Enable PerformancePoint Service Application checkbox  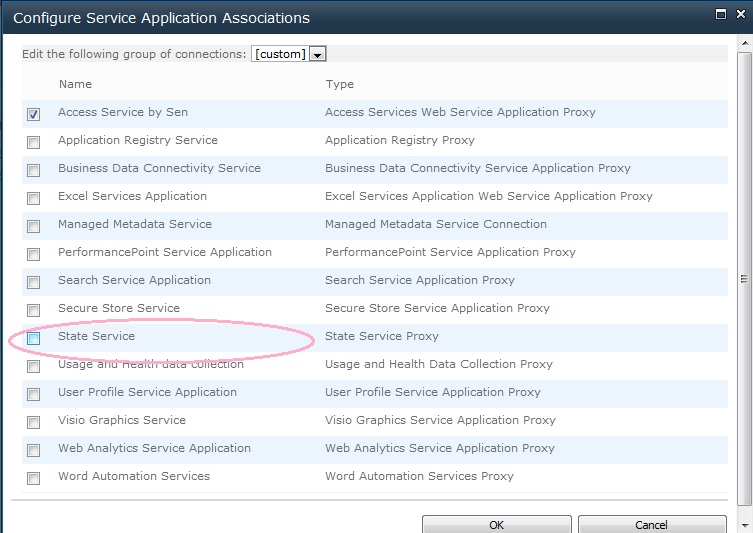tap(34, 254)
